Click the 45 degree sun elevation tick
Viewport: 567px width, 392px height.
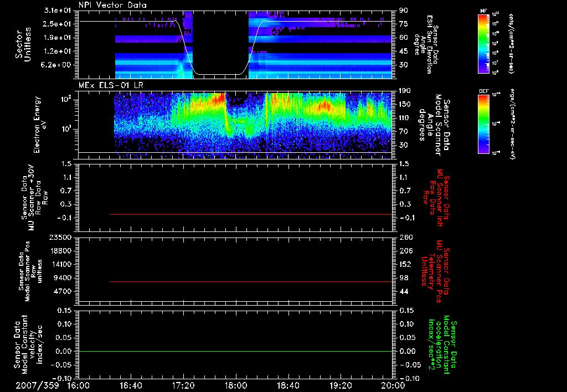[404, 51]
